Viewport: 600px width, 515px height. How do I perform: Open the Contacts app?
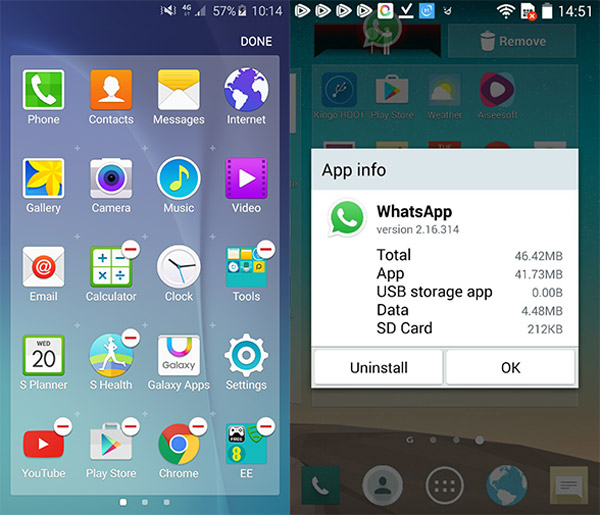point(111,90)
